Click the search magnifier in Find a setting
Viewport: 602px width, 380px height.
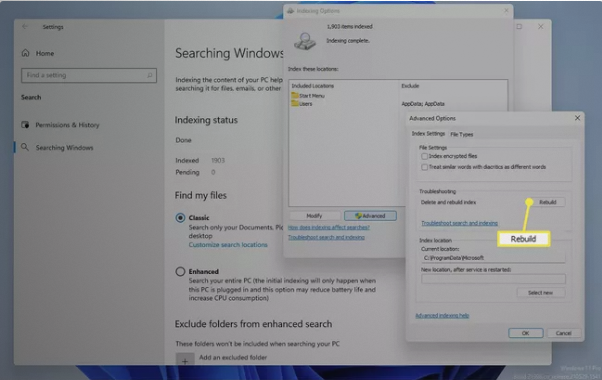click(150, 75)
